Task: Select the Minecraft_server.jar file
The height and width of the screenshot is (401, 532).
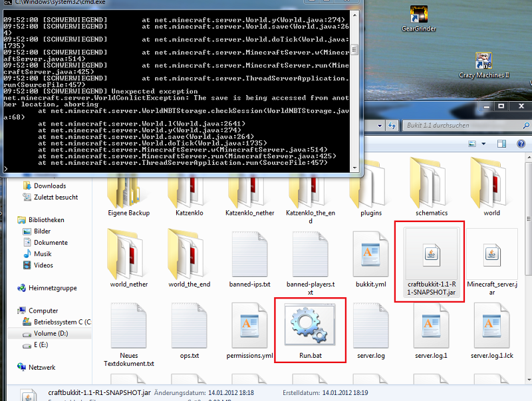Action: pyautogui.click(x=492, y=262)
